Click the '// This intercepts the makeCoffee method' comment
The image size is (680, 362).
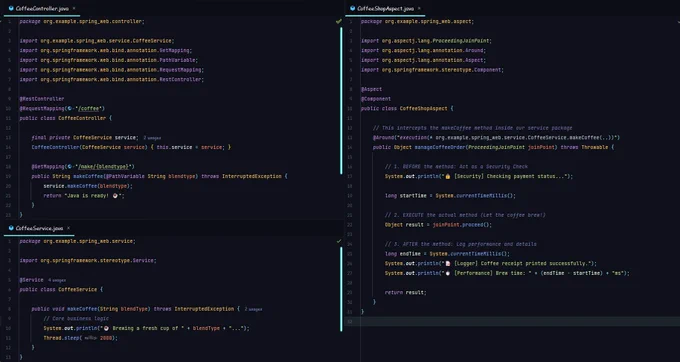tap(472, 128)
